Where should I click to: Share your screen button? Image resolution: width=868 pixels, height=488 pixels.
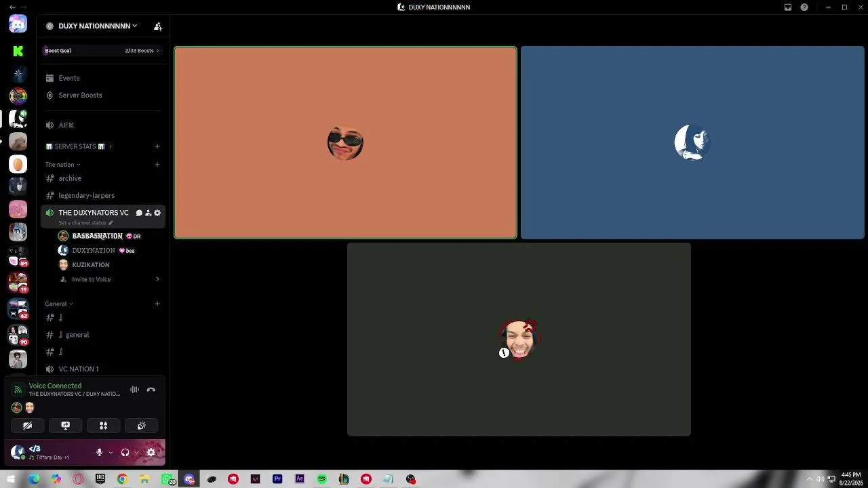click(x=66, y=426)
